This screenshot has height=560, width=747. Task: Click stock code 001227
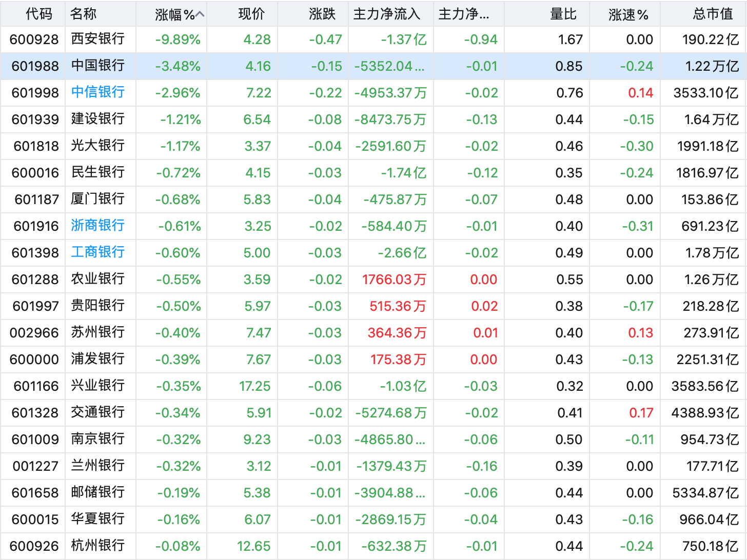[x=35, y=466]
